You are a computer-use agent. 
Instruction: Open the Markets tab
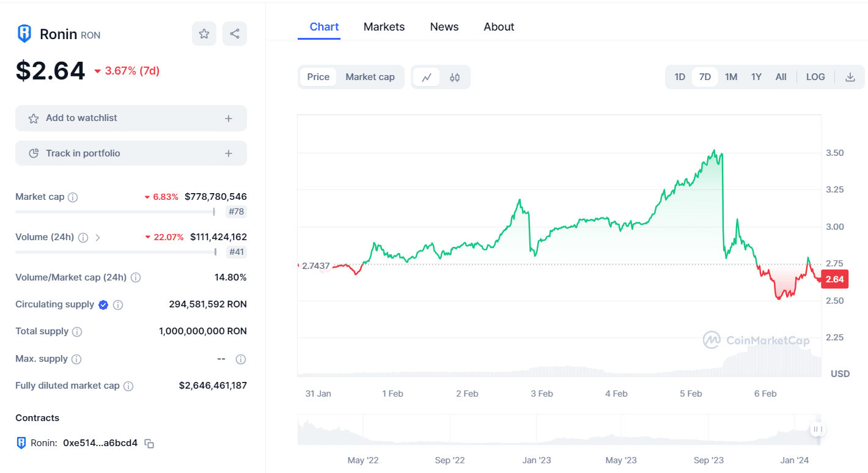384,27
